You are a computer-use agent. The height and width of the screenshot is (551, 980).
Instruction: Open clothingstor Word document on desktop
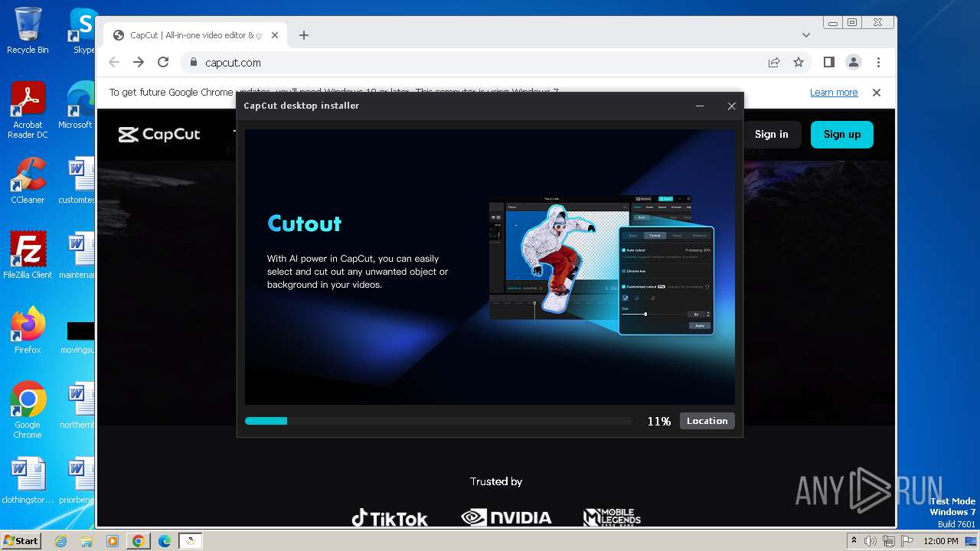[28, 481]
